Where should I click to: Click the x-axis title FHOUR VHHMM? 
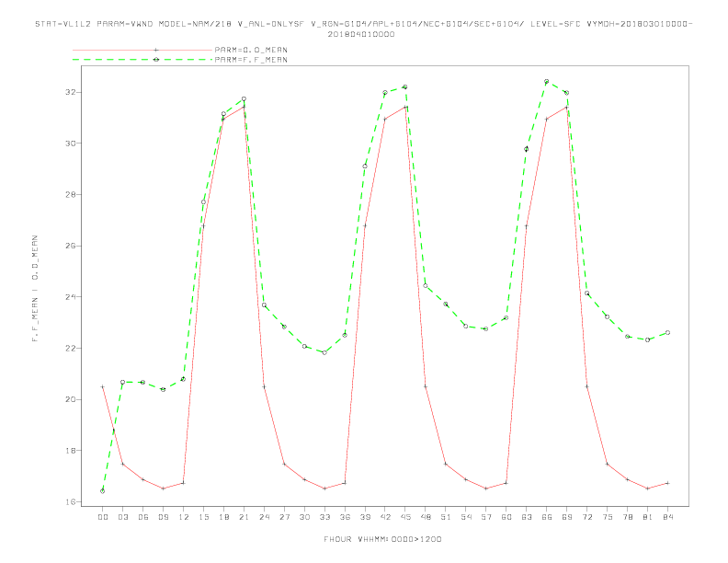click(382, 539)
